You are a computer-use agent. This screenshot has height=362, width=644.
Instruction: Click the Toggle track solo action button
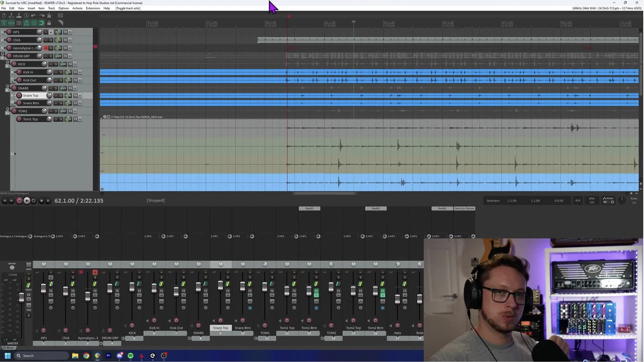click(127, 8)
